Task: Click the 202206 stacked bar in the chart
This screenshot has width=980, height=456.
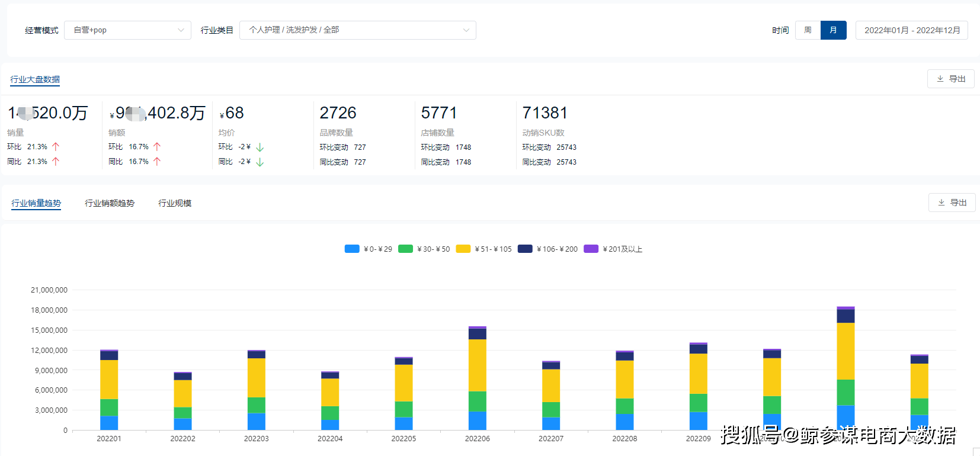Action: tap(477, 378)
